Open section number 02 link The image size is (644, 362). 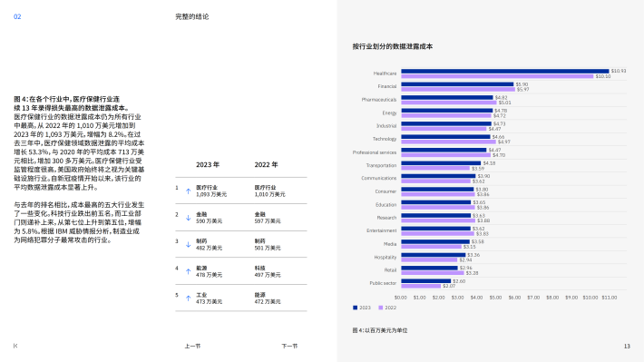point(17,16)
